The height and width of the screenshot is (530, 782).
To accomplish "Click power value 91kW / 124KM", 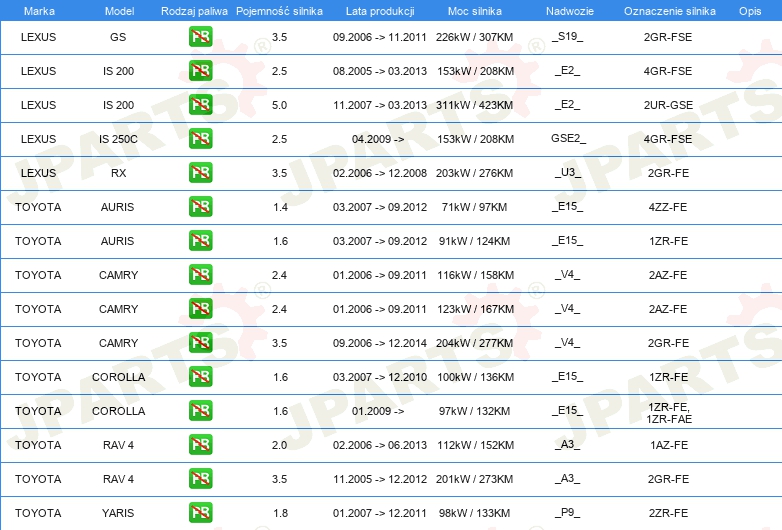I will tap(474, 241).
